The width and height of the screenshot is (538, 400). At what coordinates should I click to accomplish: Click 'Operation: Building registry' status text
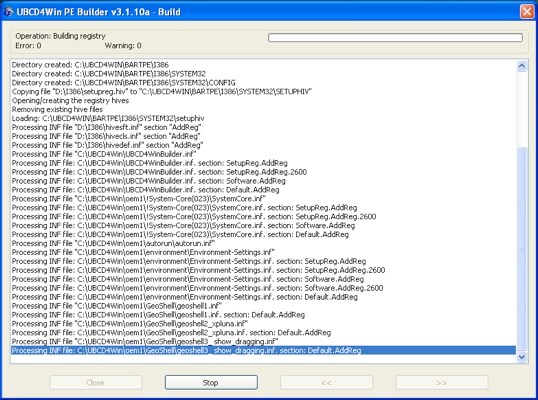[60, 36]
